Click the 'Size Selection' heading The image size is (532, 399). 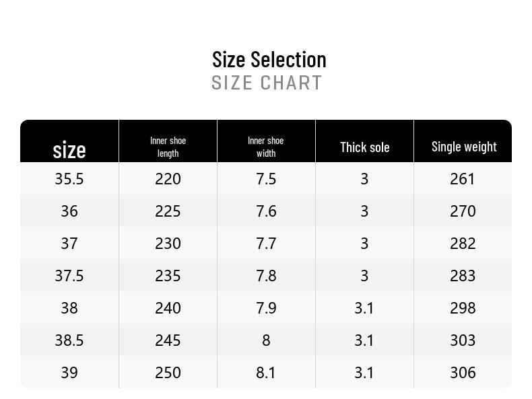[x=269, y=59]
